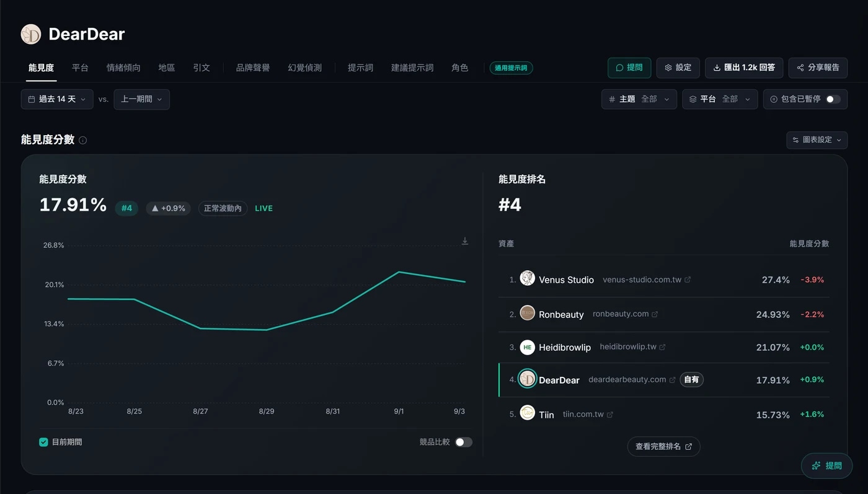Image resolution: width=868 pixels, height=494 pixels.
Task: Switch to the 提示詞 tab
Action: click(x=360, y=68)
